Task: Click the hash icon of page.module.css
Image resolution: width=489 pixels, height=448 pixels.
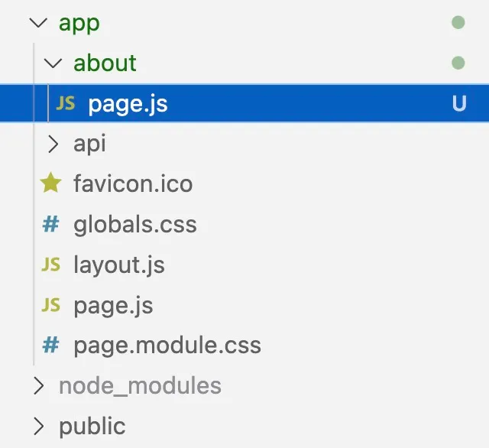Action: tap(50, 345)
